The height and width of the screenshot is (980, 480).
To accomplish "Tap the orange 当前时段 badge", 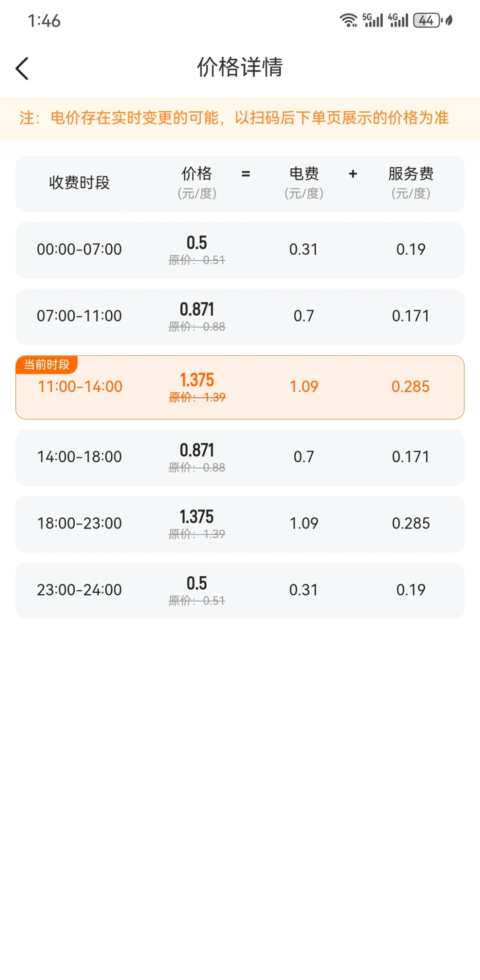I will tap(47, 365).
